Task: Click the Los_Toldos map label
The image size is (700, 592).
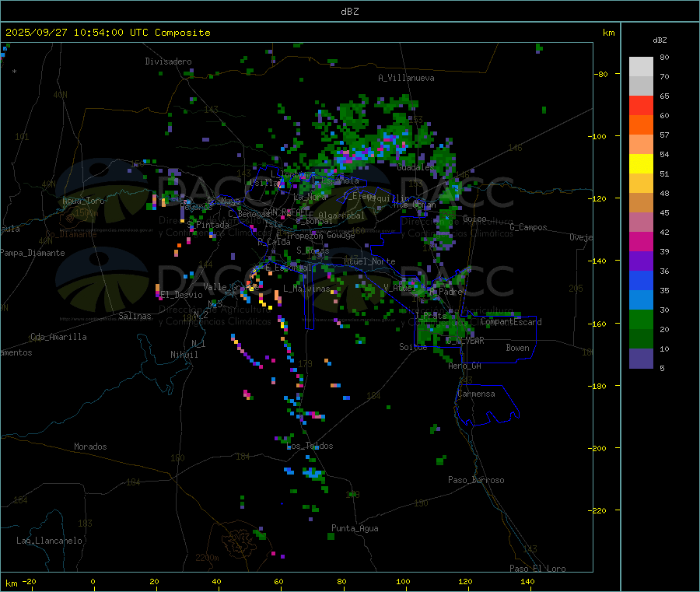Action: pos(310,446)
